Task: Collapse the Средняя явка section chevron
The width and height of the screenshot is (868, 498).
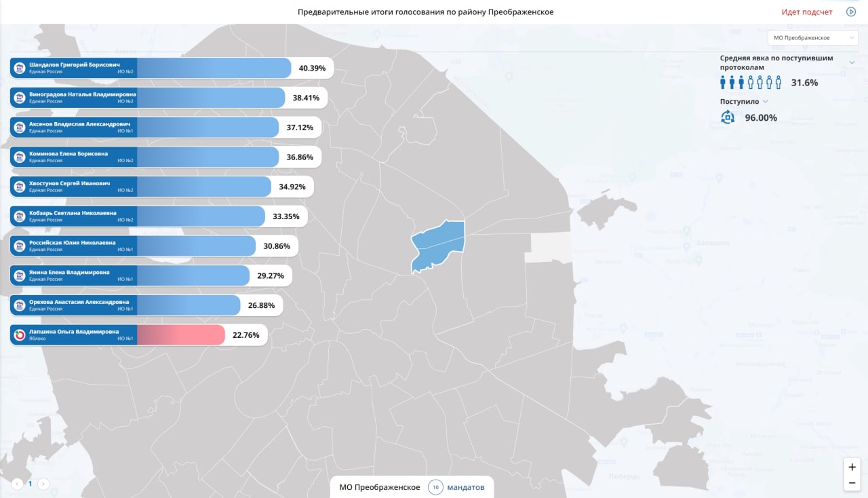Action: [x=852, y=62]
